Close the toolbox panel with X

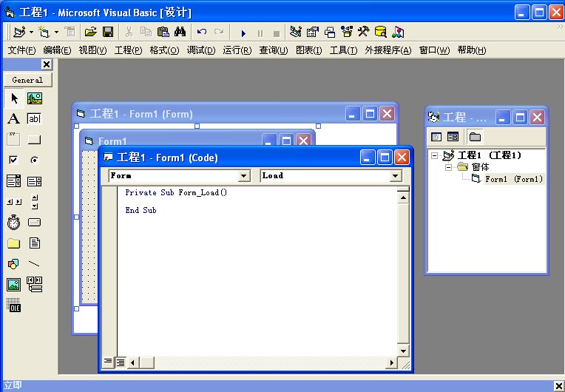(47, 64)
